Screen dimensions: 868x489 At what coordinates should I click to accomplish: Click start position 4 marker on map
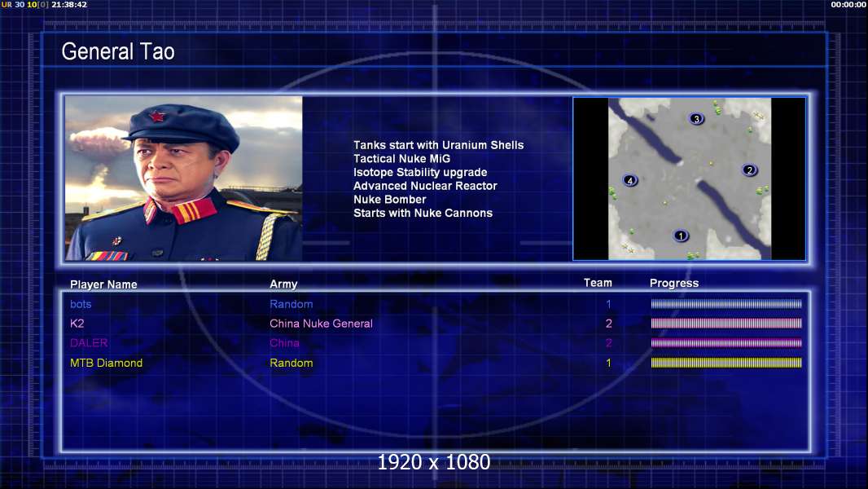pyautogui.click(x=630, y=181)
